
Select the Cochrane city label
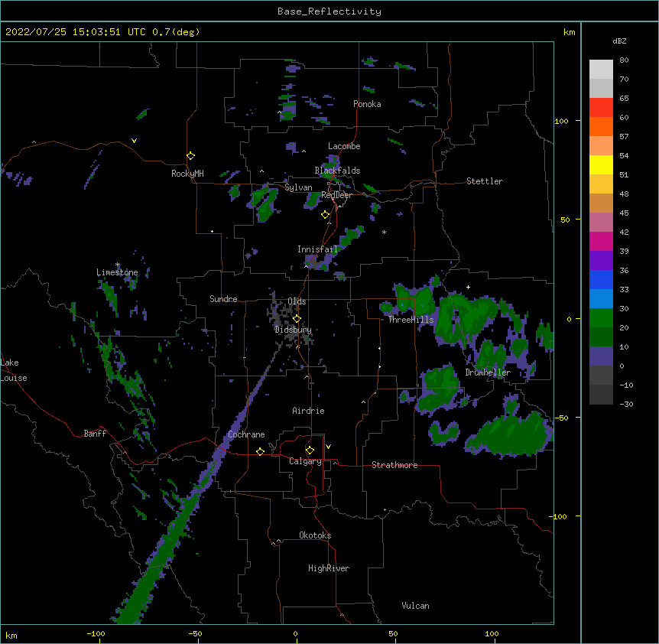tap(247, 434)
